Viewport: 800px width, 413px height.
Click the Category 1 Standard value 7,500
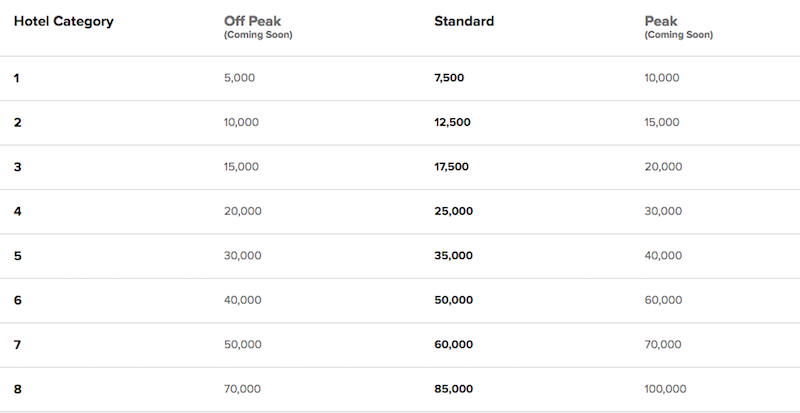[x=449, y=78]
